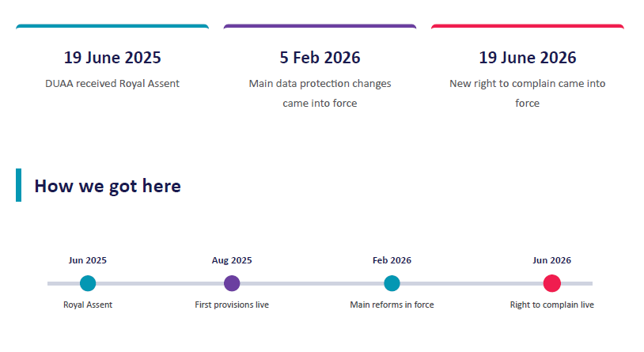This screenshot has height=352, width=644.
Task: Click the 'Main reforms in force' label
Action: pos(392,305)
